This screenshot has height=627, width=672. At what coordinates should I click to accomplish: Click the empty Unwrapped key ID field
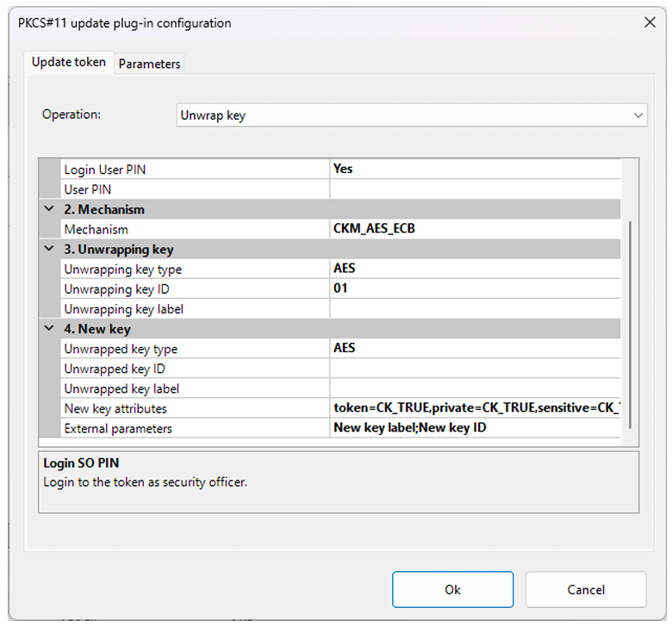tap(475, 368)
